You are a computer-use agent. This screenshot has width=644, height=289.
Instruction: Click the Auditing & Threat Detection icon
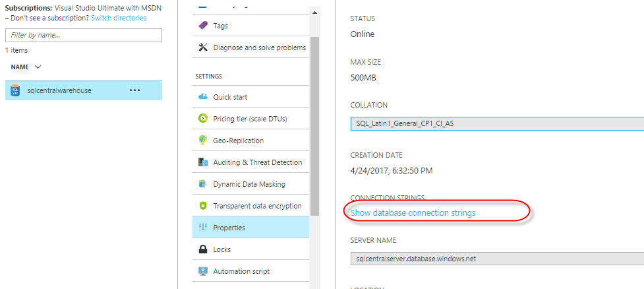point(203,162)
